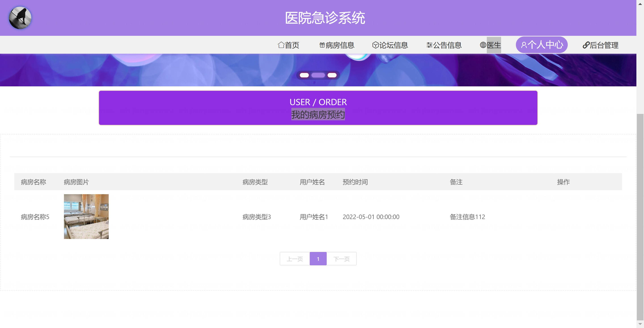Click the gift icon beside 病房信息
This screenshot has width=644, height=328.
(322, 45)
